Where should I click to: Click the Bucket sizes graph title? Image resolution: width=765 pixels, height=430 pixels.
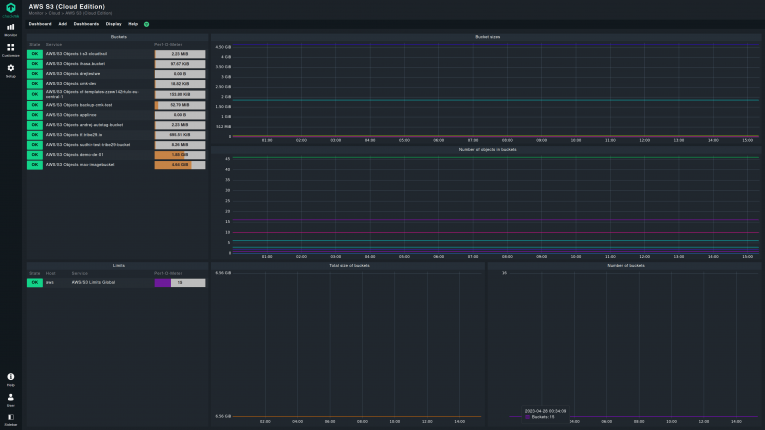[487, 37]
